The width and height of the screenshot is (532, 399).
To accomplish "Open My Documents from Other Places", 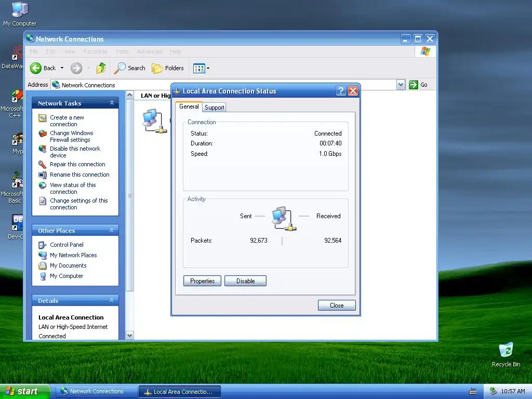I will (68, 265).
